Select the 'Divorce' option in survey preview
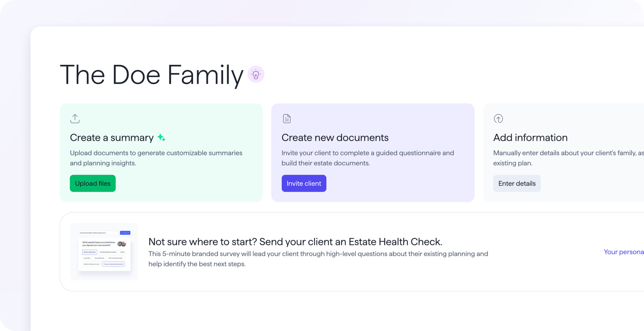The image size is (644, 331). click(122, 252)
